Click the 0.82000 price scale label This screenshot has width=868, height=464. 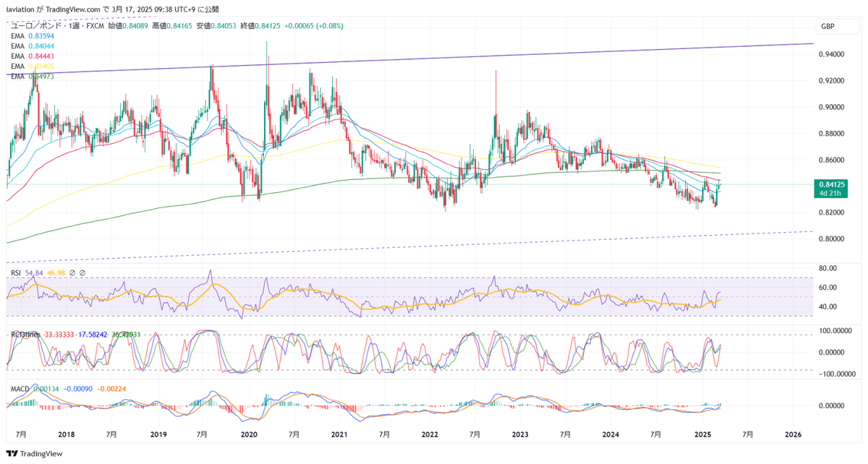click(x=830, y=212)
